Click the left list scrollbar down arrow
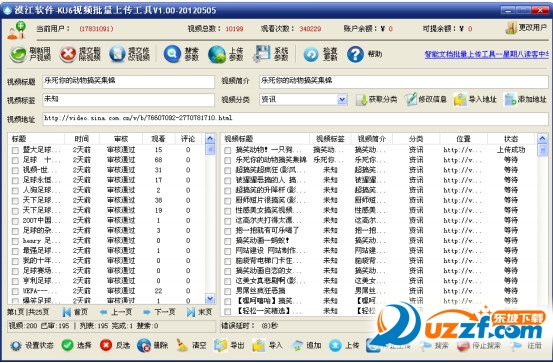The width and height of the screenshot is (553, 363). point(210,299)
